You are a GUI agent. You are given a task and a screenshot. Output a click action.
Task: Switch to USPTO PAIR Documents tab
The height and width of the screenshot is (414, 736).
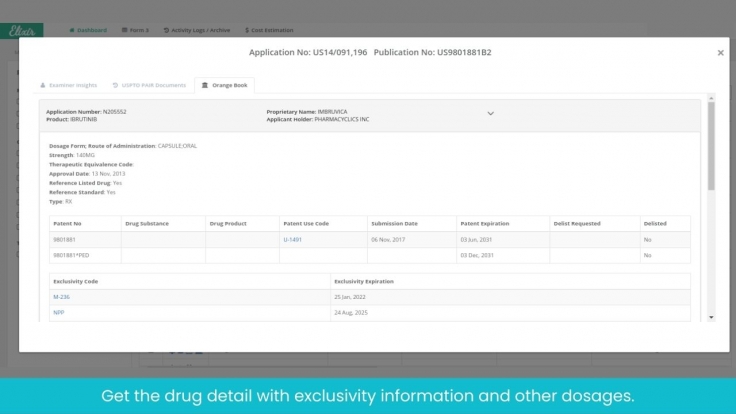152,85
